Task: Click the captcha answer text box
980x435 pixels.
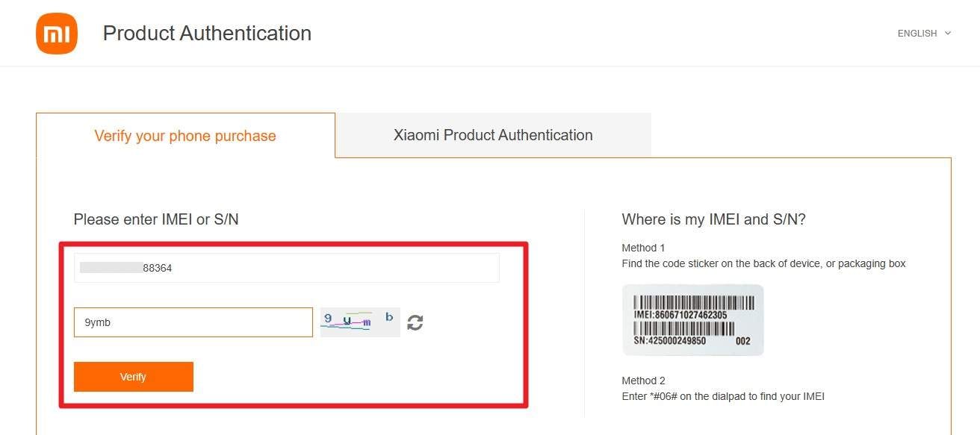Action: point(193,322)
